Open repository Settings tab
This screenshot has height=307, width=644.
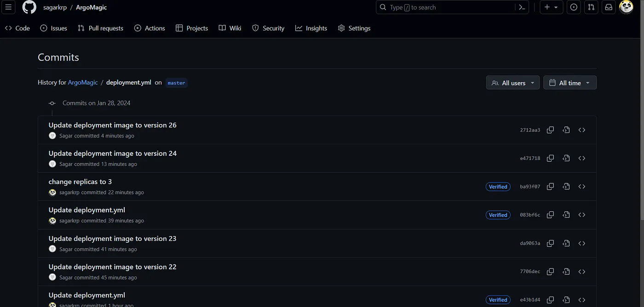[354, 28]
